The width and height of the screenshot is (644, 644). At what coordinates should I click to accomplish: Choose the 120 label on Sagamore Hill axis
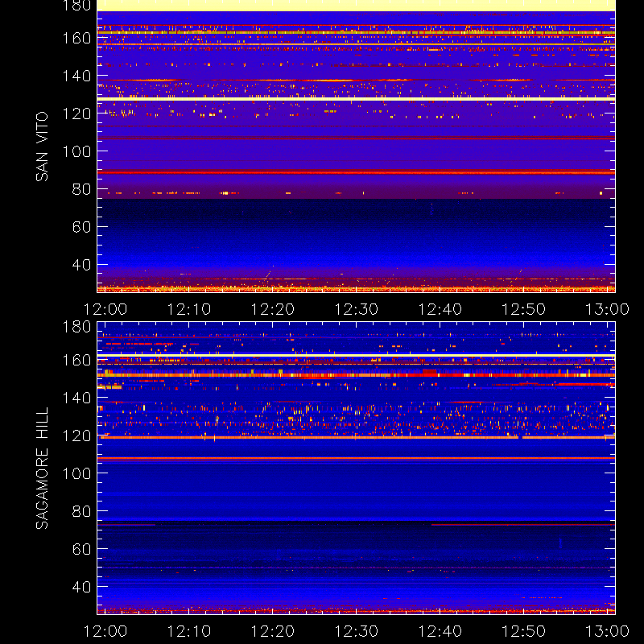pyautogui.click(x=76, y=436)
